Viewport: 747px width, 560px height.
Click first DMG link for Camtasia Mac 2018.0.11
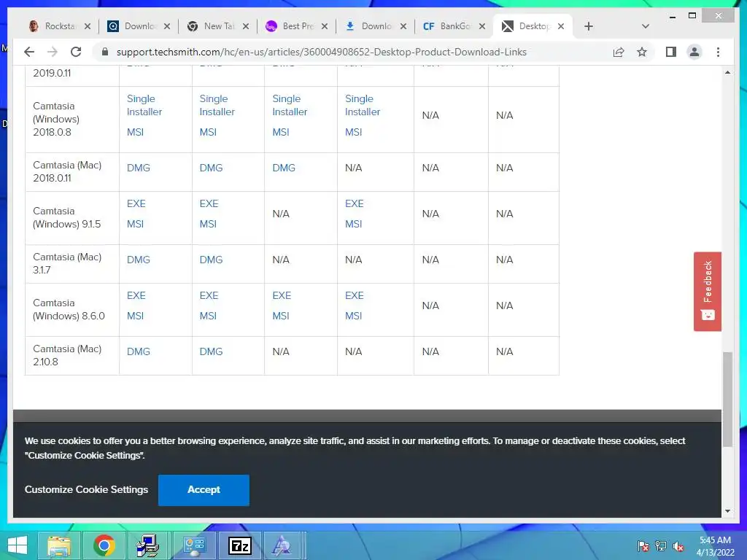(x=138, y=168)
